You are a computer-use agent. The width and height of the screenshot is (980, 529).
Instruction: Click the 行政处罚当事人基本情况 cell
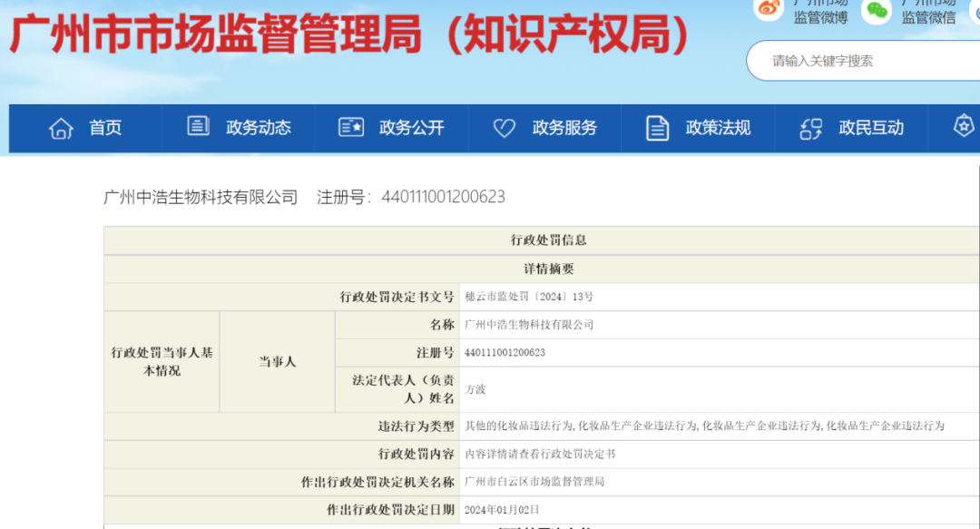pyautogui.click(x=162, y=362)
